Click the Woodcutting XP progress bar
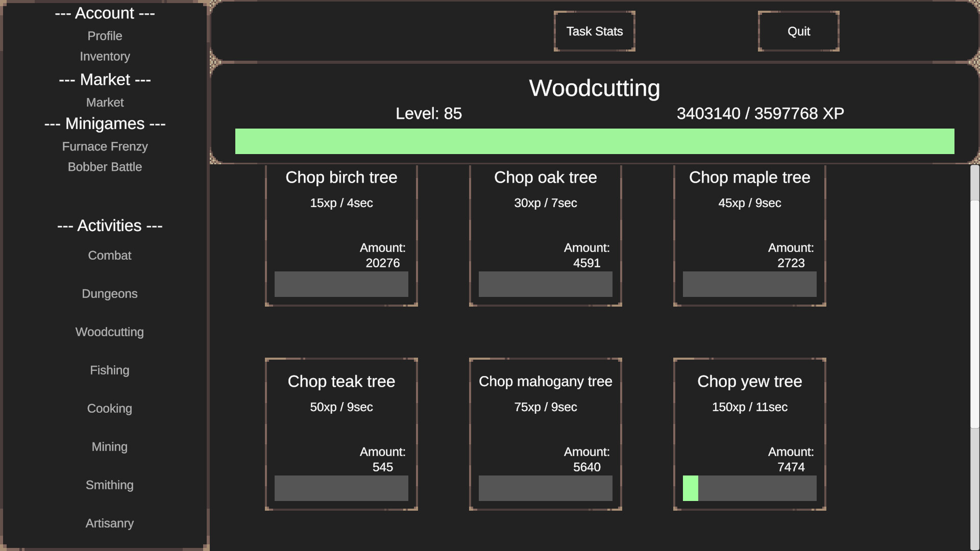This screenshot has width=980, height=551. tap(594, 141)
